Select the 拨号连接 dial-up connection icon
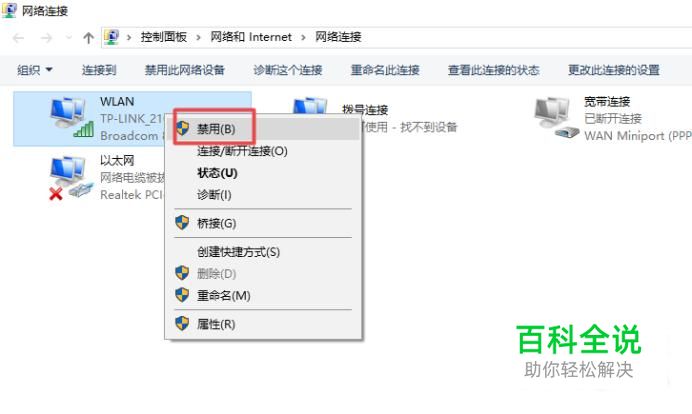The height and width of the screenshot is (414, 692). 310,106
